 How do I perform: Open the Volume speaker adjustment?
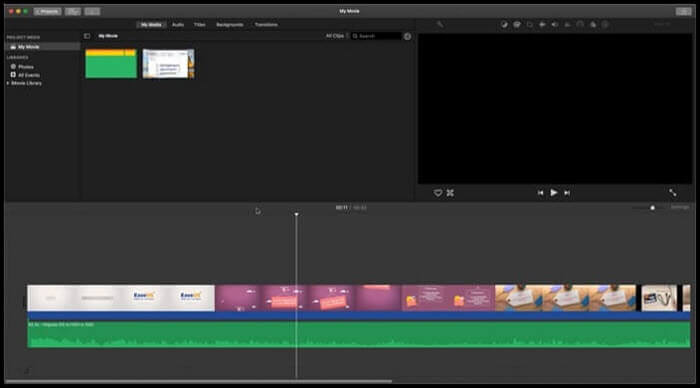[554, 25]
